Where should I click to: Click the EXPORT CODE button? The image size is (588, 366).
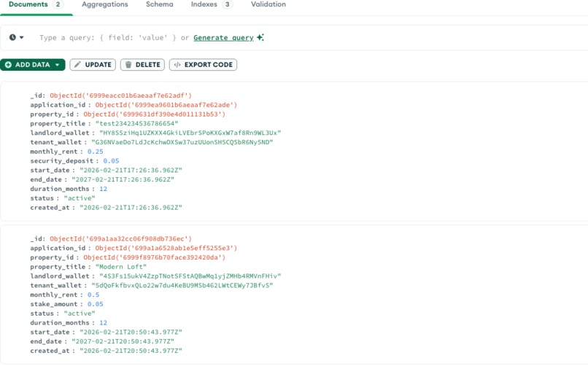click(x=203, y=65)
